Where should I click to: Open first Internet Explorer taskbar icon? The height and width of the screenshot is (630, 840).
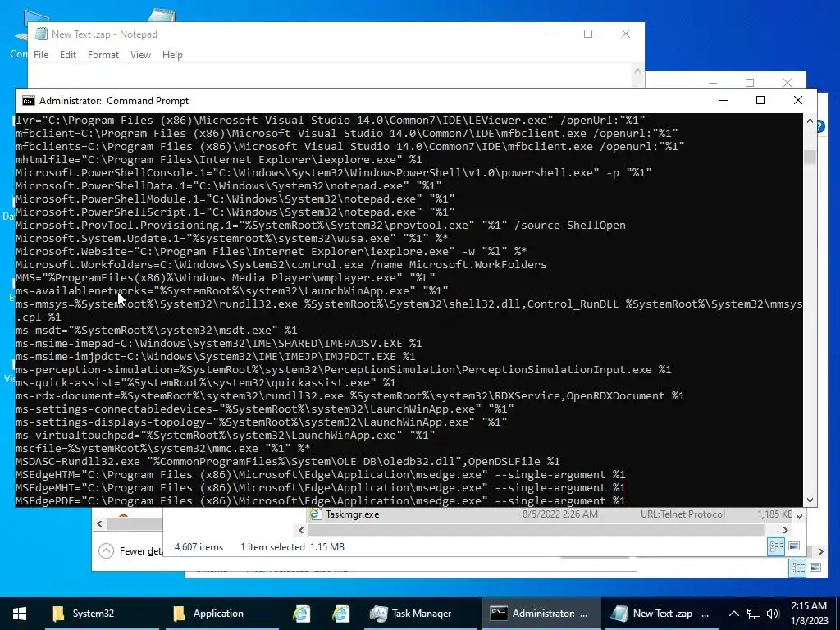[x=301, y=614]
